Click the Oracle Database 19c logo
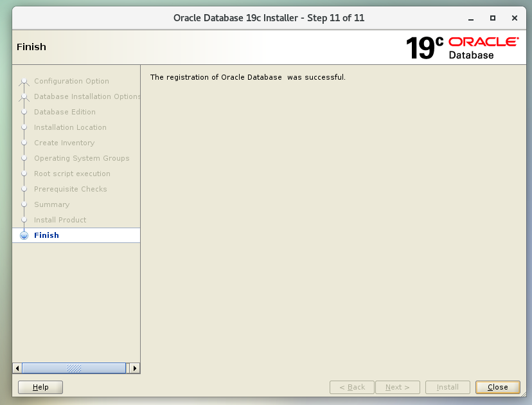 click(462, 48)
